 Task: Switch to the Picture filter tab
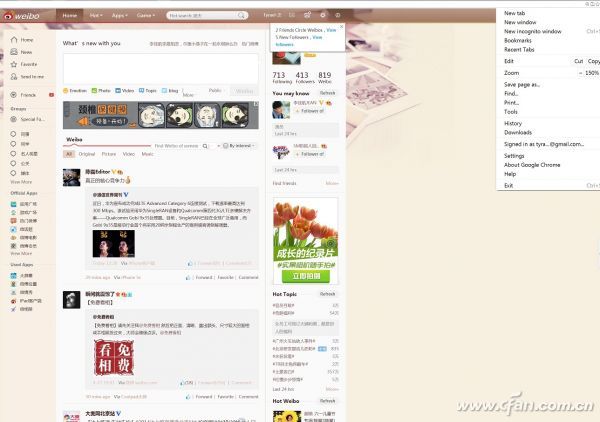tap(109, 154)
